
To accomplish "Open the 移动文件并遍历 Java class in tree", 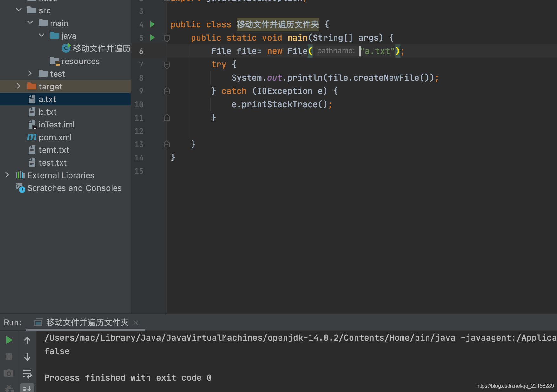I will pyautogui.click(x=65, y=48).
